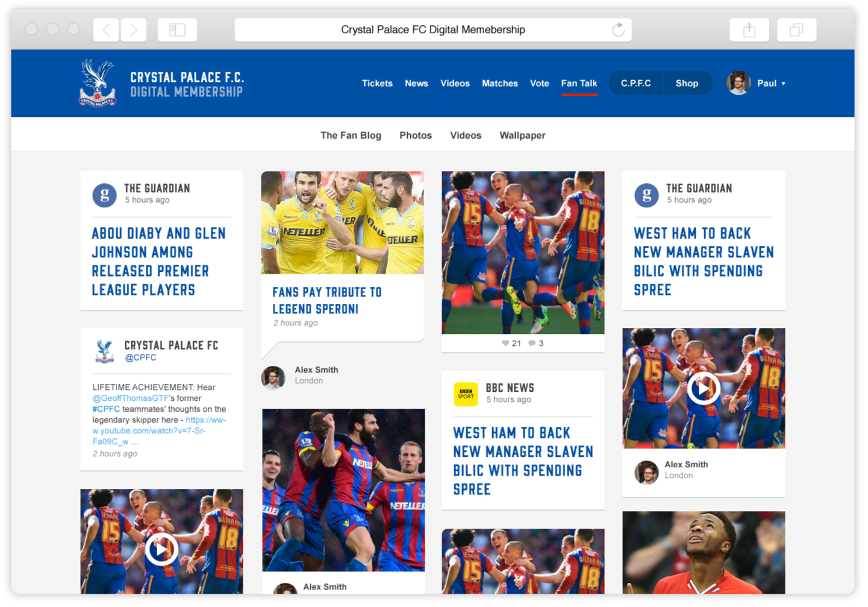This screenshot has width=868, height=607.
Task: Open the BBC News West Ham headline
Action: pos(523,461)
